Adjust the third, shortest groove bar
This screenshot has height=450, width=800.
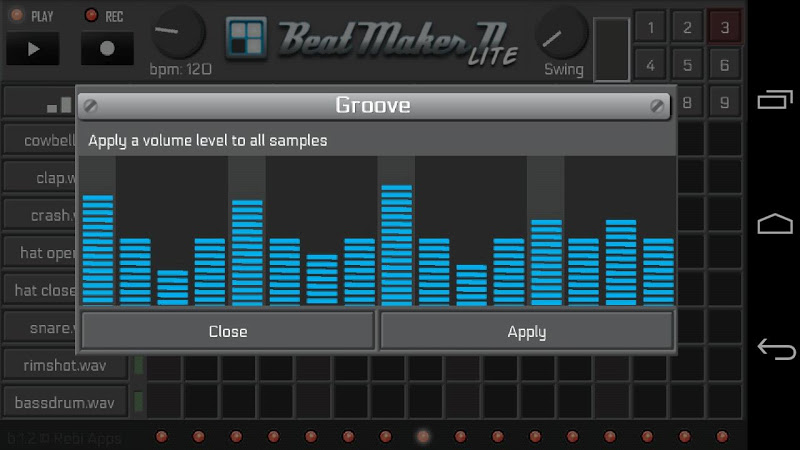pyautogui.click(x=172, y=288)
